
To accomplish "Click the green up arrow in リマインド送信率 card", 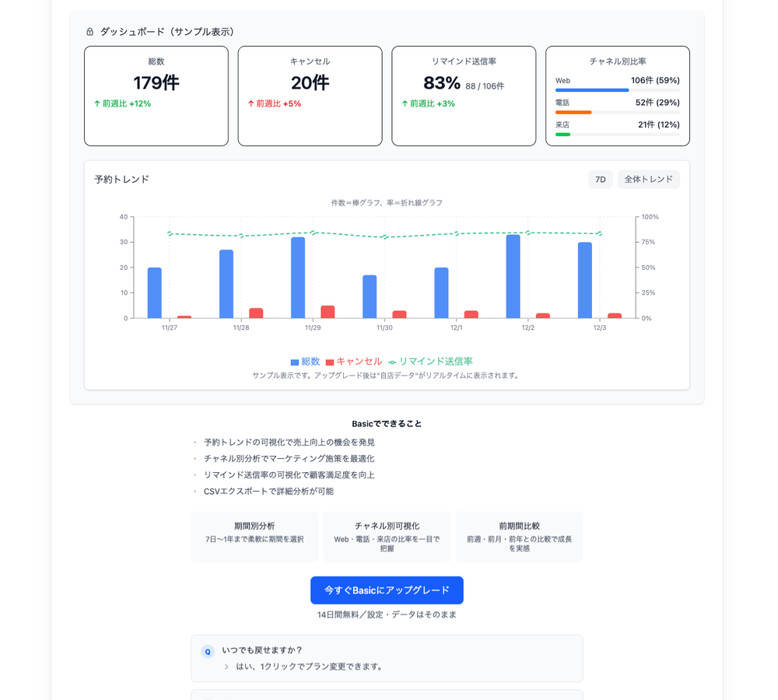I will click(x=405, y=103).
